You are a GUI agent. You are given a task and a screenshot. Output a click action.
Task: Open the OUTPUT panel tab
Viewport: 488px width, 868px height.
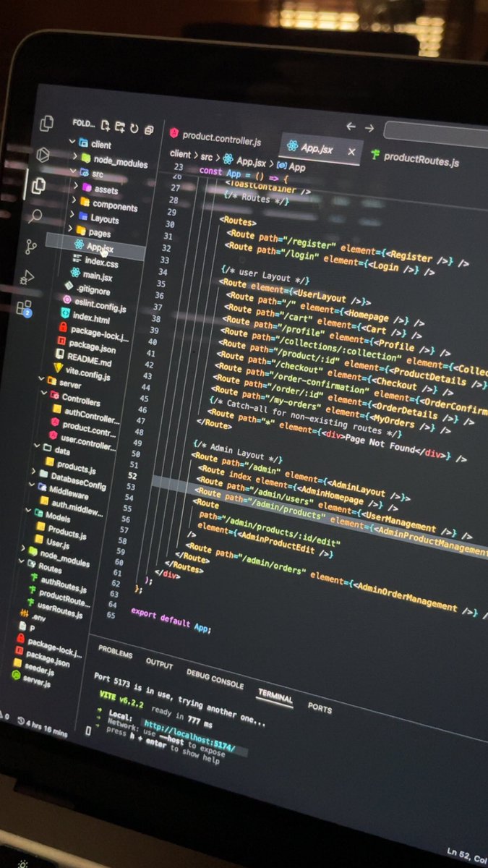click(x=159, y=663)
